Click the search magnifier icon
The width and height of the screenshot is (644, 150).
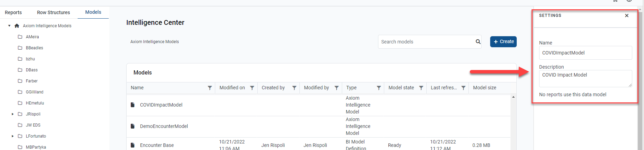tap(478, 42)
